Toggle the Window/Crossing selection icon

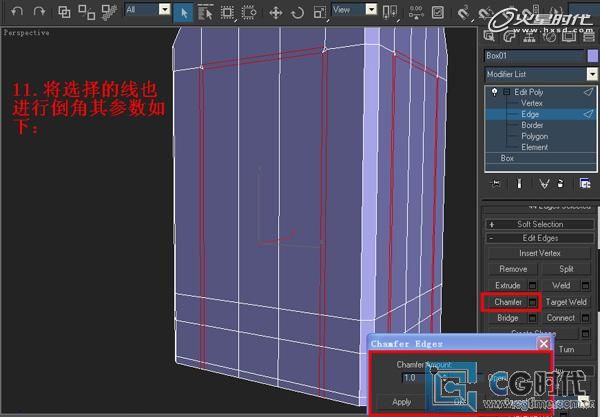[x=249, y=13]
